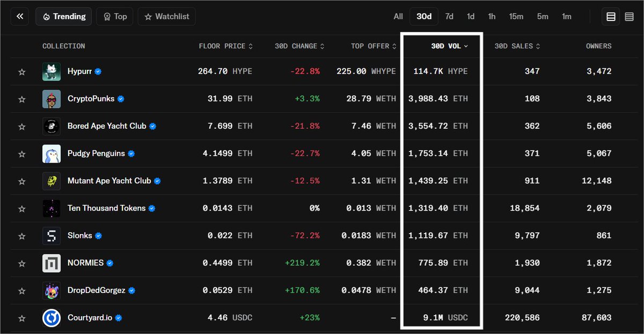Open CryptoPunks collection avatar
The image size is (644, 334).
click(52, 99)
